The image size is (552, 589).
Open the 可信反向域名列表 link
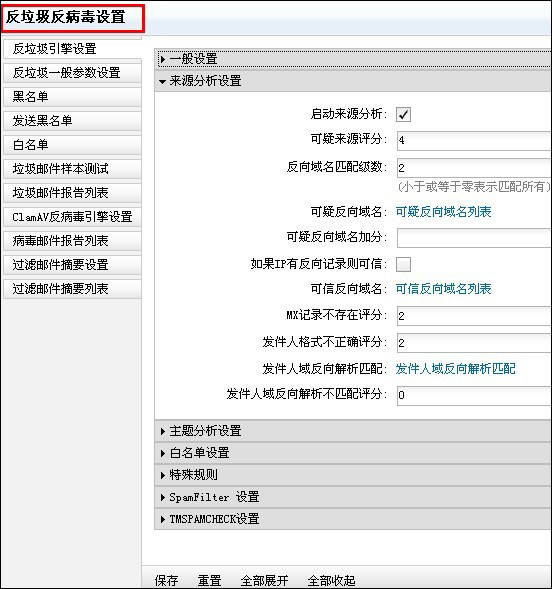click(x=443, y=288)
